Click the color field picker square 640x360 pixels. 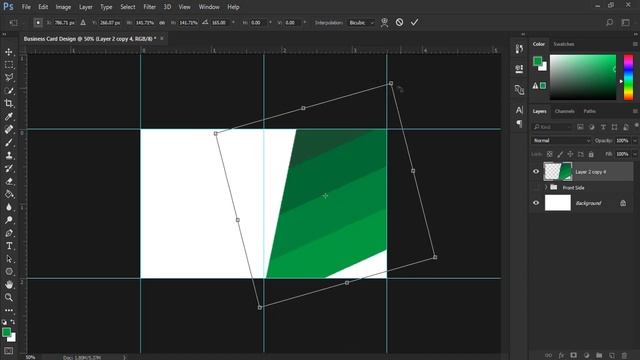[x=583, y=77]
